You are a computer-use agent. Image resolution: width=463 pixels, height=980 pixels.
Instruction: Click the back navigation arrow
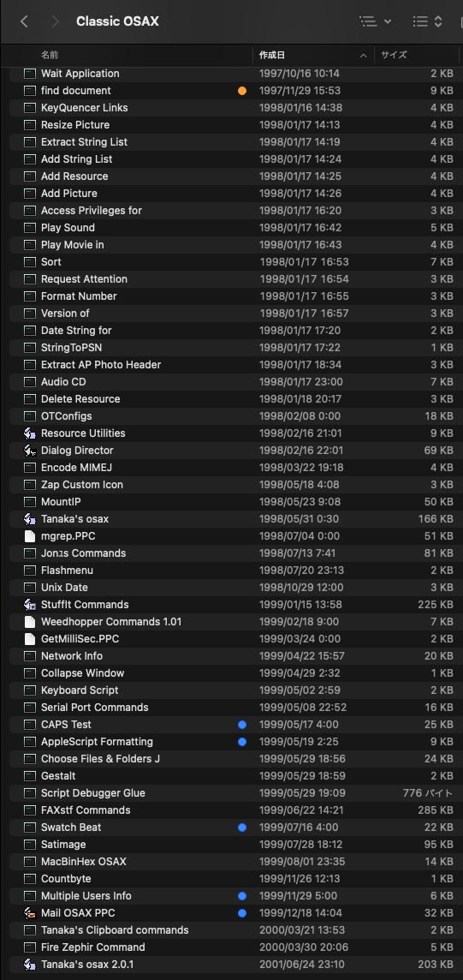(24, 21)
